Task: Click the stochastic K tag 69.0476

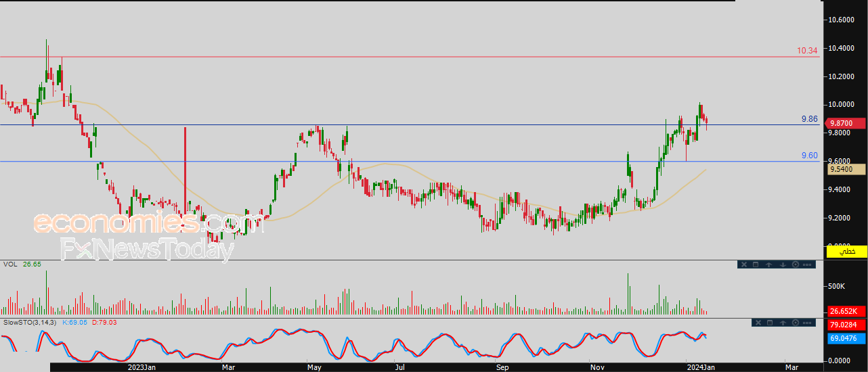Action: pyautogui.click(x=846, y=337)
